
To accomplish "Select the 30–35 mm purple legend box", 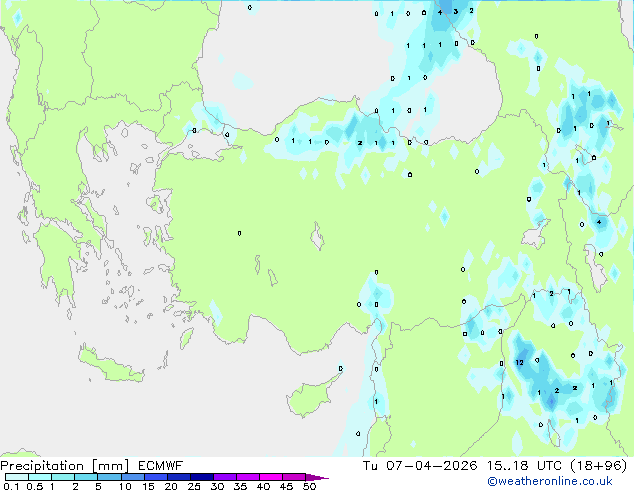I will point(224,477).
